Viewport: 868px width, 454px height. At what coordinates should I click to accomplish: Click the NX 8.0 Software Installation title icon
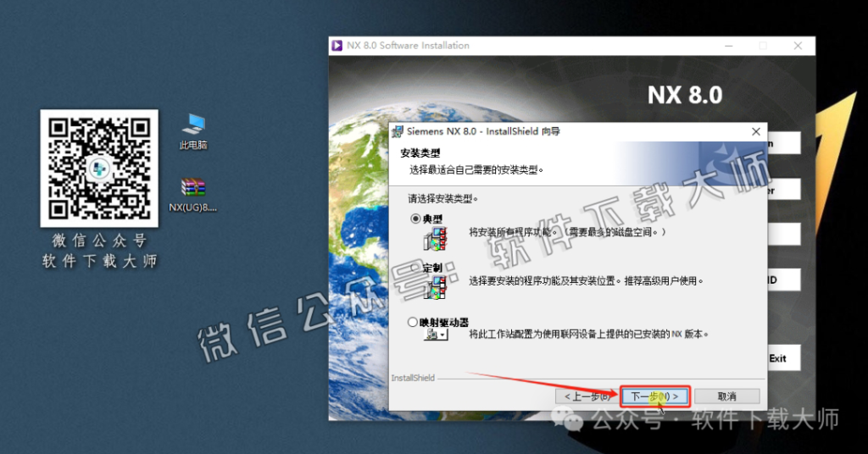point(337,46)
